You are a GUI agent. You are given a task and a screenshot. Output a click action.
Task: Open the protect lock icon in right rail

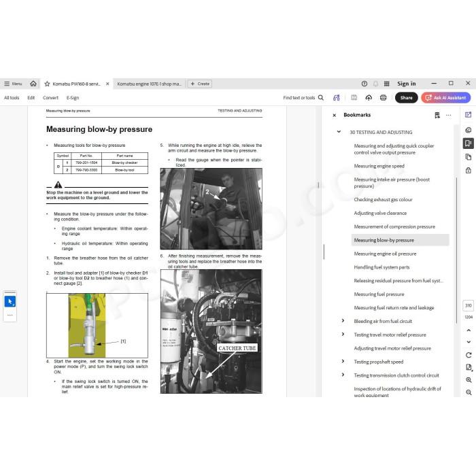[468, 170]
